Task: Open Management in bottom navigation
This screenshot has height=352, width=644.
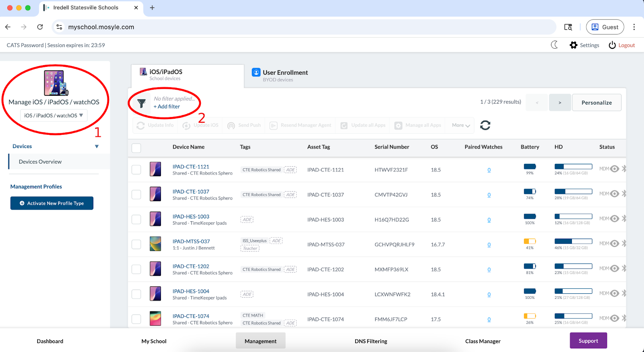Action: point(260,341)
